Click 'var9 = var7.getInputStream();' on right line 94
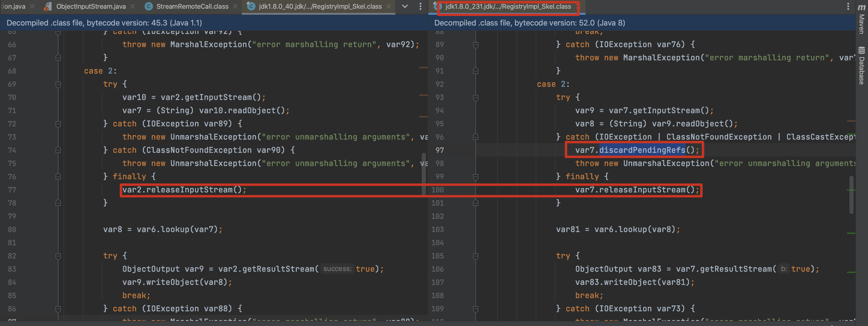 click(x=644, y=110)
